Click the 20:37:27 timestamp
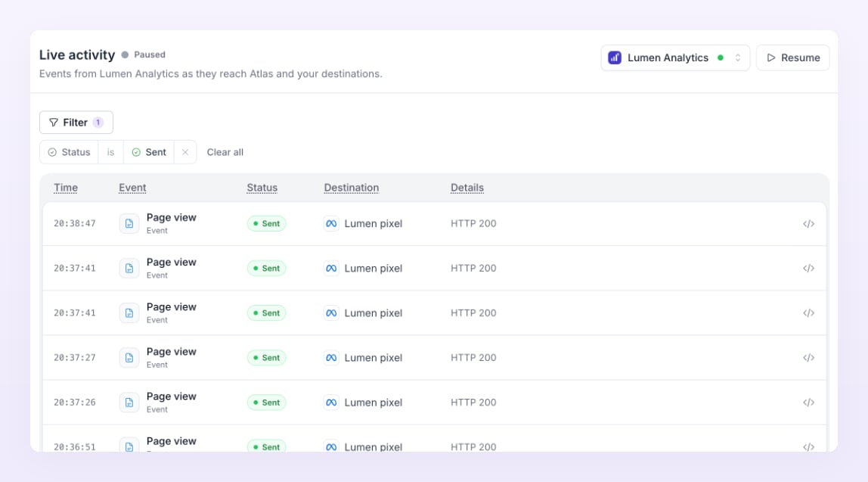 tap(75, 358)
